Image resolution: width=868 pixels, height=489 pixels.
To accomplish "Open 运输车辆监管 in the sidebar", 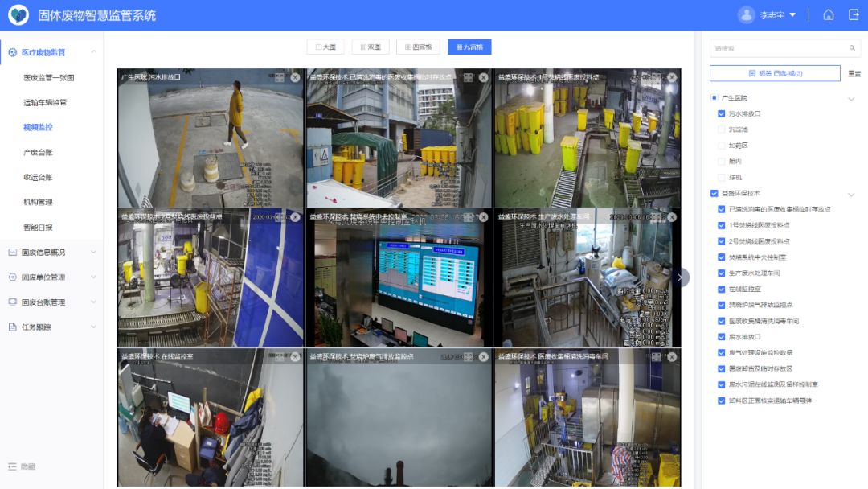I will [45, 103].
